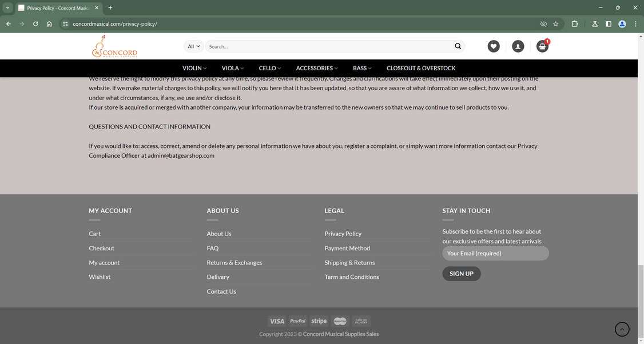Click the Concord logo
644x344 pixels.
[x=114, y=46]
